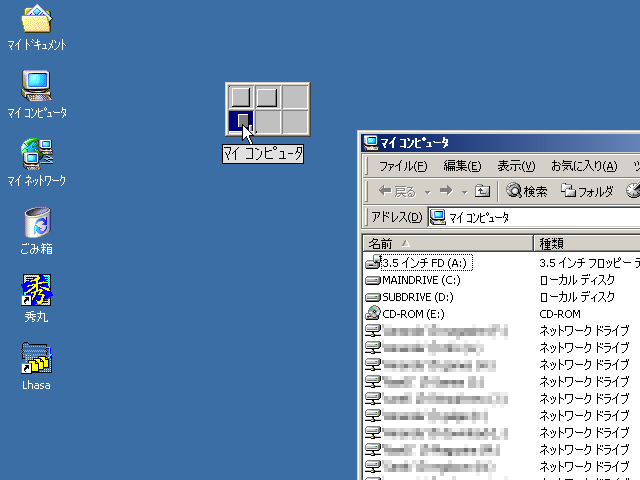Select the ごみ箱 recycle bin icon
The image size is (640, 480).
[37, 222]
